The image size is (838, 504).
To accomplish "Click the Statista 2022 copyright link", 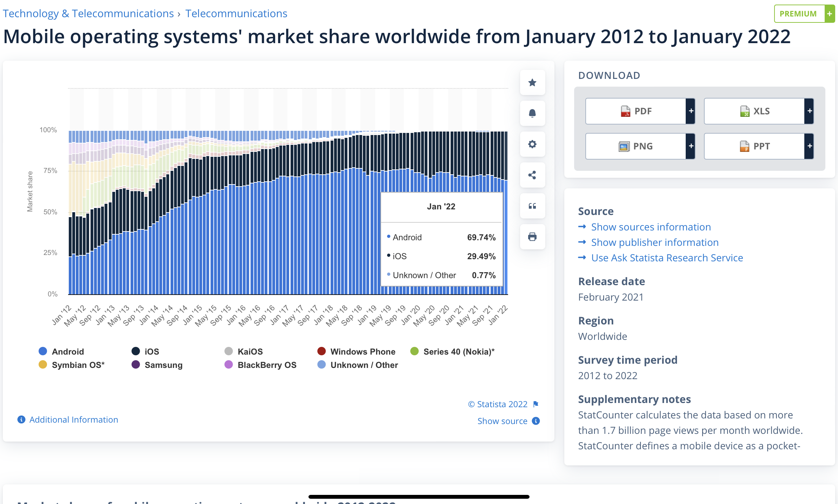I will click(x=498, y=404).
